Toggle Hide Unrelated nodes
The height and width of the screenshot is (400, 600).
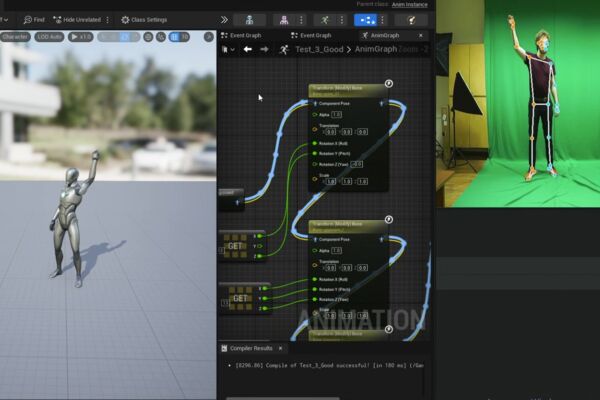(x=77, y=20)
